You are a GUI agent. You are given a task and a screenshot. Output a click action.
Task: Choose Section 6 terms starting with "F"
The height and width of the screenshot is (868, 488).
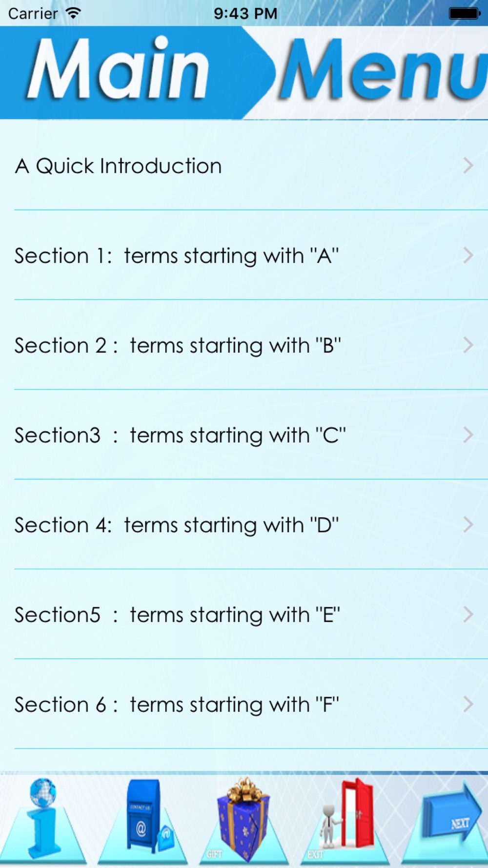click(x=244, y=704)
